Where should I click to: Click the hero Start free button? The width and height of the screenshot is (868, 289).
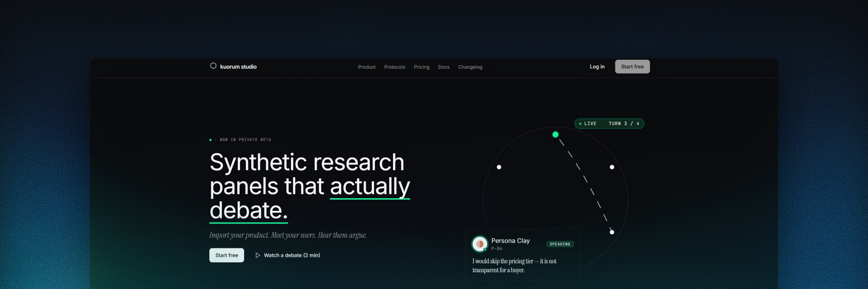coord(226,255)
